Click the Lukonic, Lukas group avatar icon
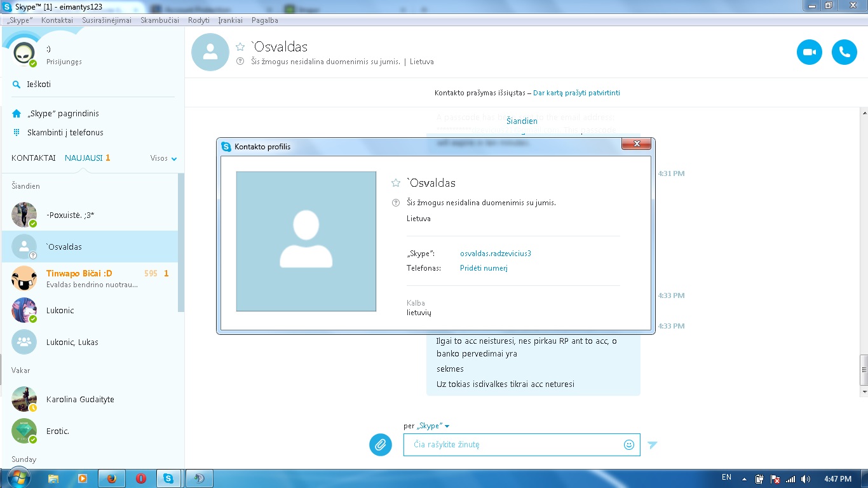 (24, 342)
